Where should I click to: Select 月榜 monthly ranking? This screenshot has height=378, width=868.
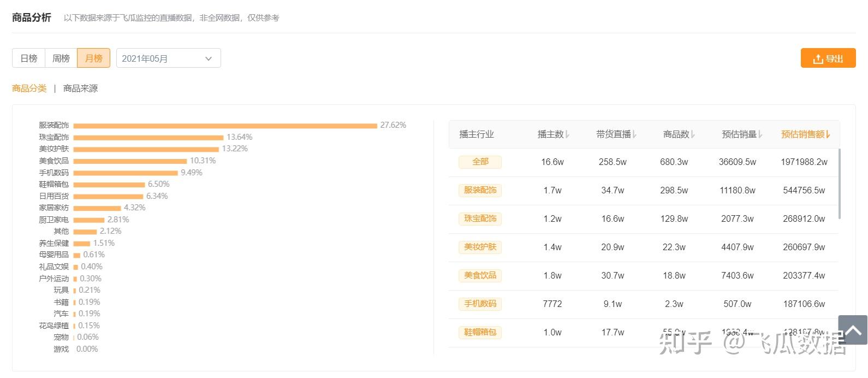(94, 58)
